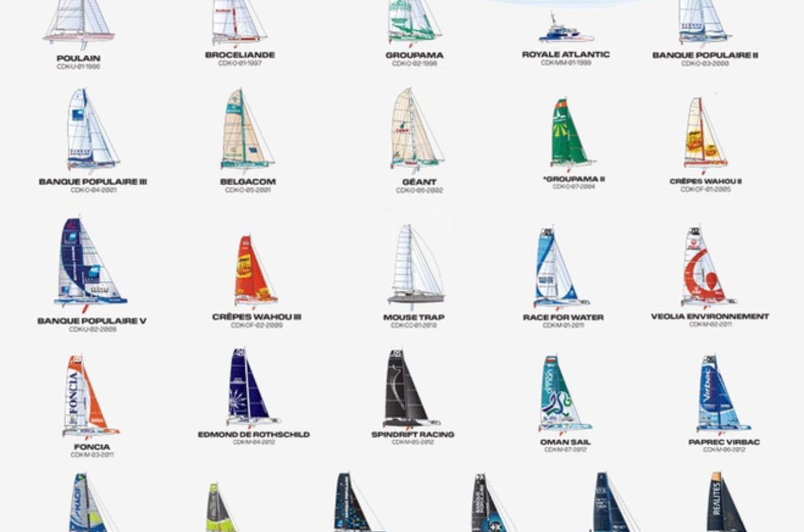
Task: Select the green Groupama II boat image
Action: coord(571,134)
